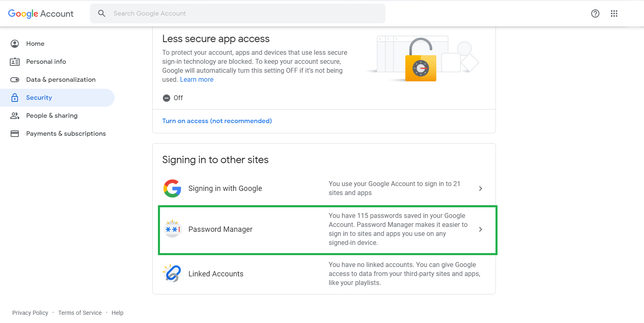
Task: Open Payments & subscriptions section
Action: pyautogui.click(x=66, y=134)
